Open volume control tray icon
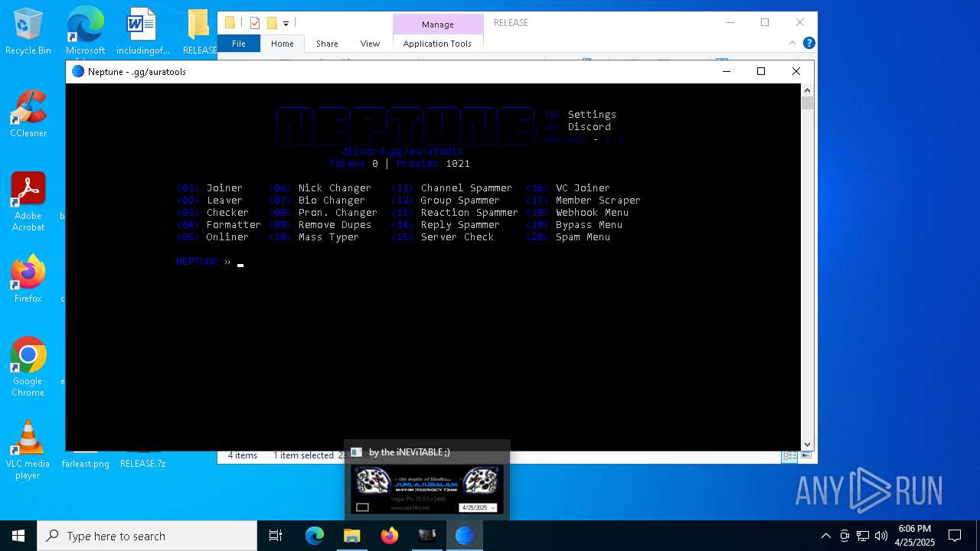Image resolution: width=980 pixels, height=551 pixels. (881, 536)
